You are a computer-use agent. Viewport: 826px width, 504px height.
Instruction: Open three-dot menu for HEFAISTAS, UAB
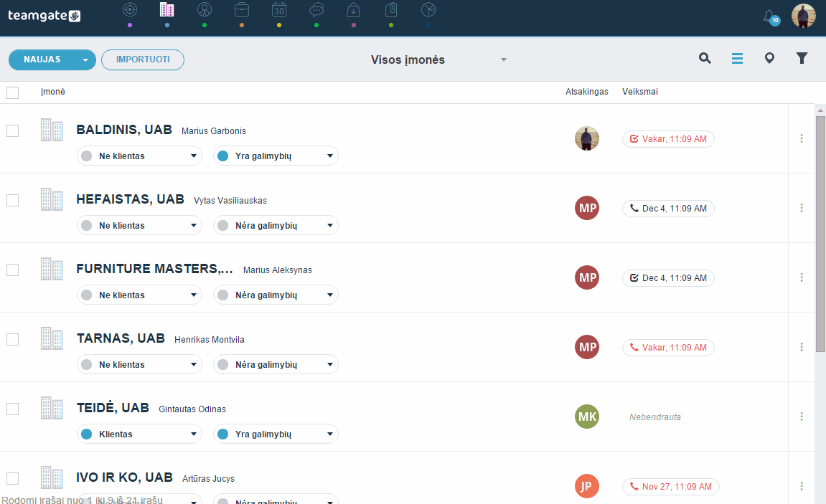point(802,208)
